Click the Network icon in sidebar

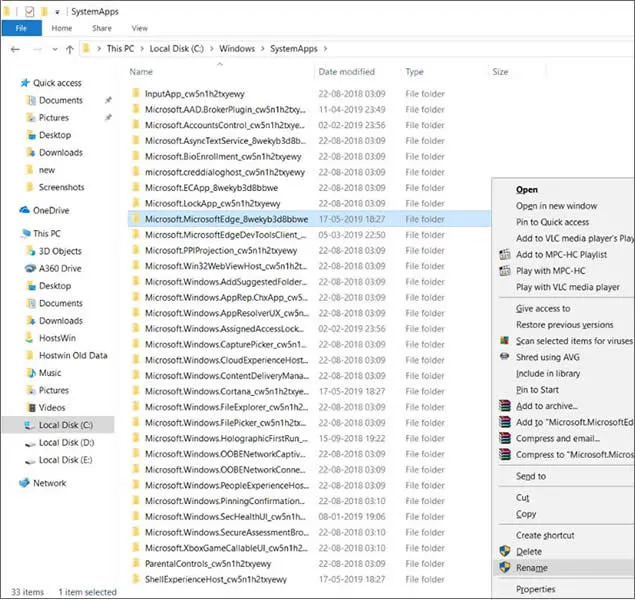point(24,483)
